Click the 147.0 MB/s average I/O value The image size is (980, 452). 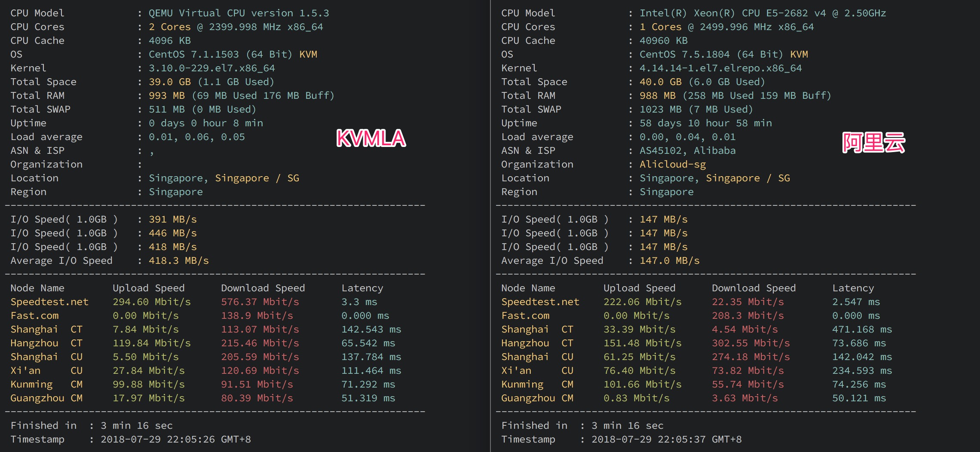(669, 261)
